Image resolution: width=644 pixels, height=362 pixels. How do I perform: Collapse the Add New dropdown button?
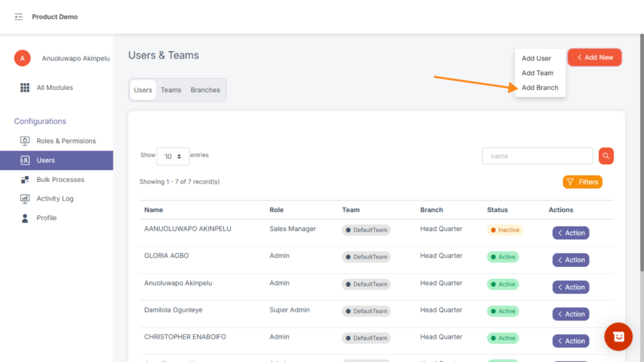click(594, 57)
